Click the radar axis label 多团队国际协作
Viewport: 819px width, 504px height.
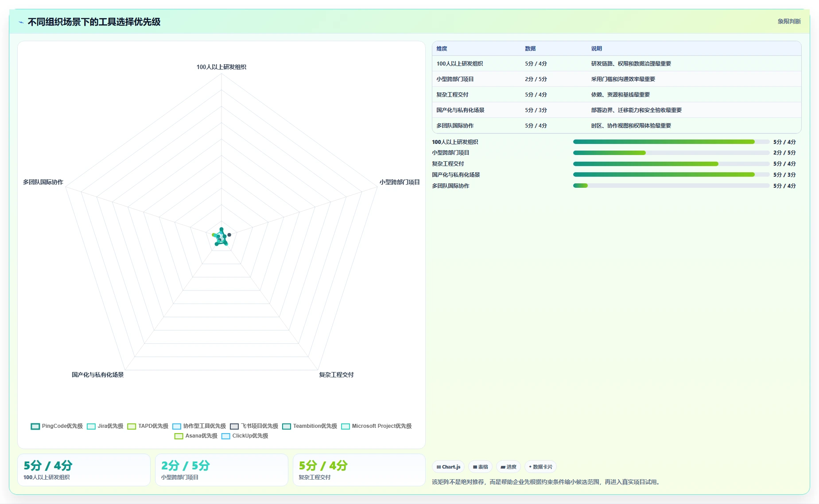click(43, 182)
